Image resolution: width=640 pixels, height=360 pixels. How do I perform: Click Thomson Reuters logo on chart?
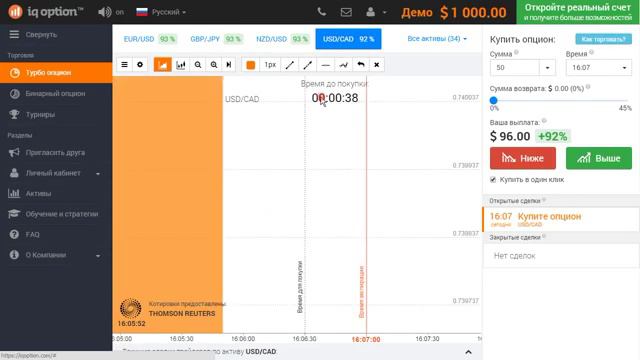130,308
